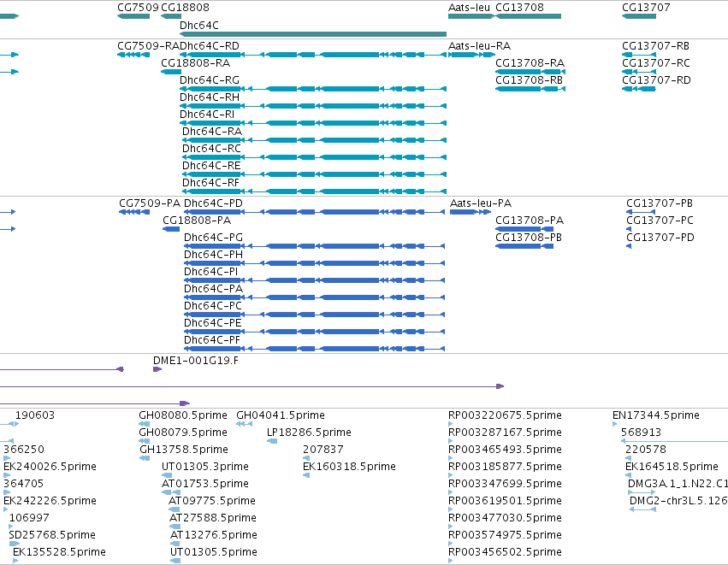The image size is (728, 565).
Task: Select the CG13708 gene label
Action: 519,8
